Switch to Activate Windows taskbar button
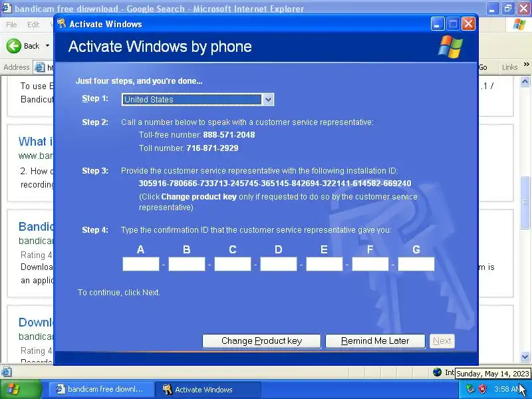 pyautogui.click(x=207, y=390)
